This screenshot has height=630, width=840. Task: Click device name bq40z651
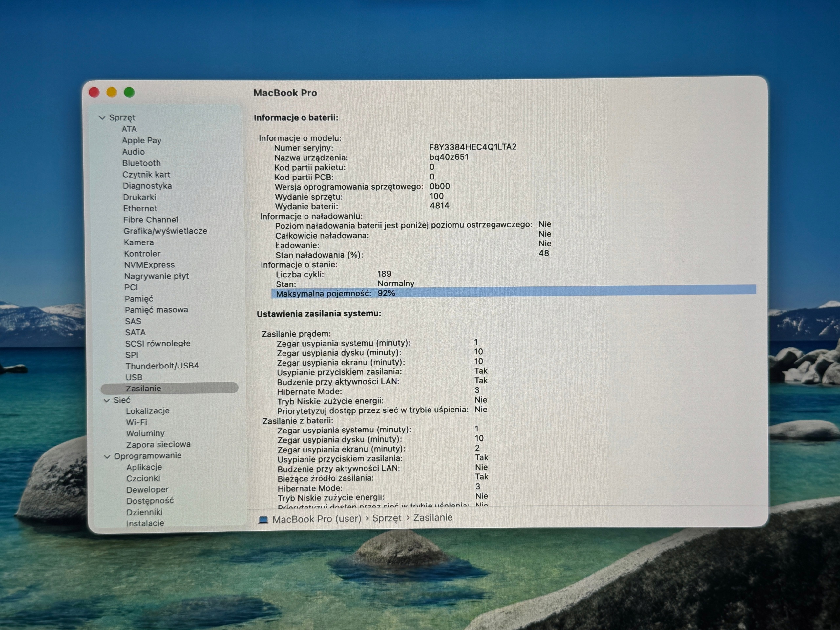coord(449,157)
